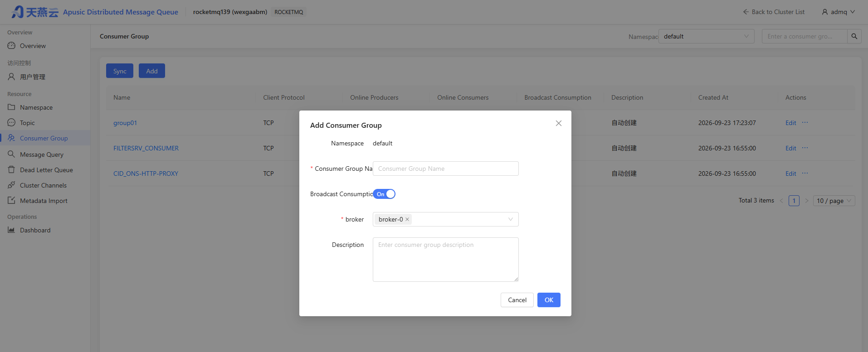Click the search magnifier button at top right
The width and height of the screenshot is (868, 352).
point(854,36)
